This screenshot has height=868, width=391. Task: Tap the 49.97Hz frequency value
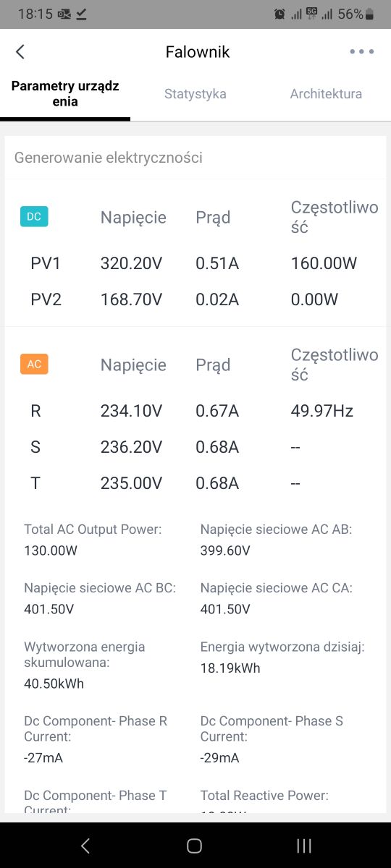coord(322,411)
